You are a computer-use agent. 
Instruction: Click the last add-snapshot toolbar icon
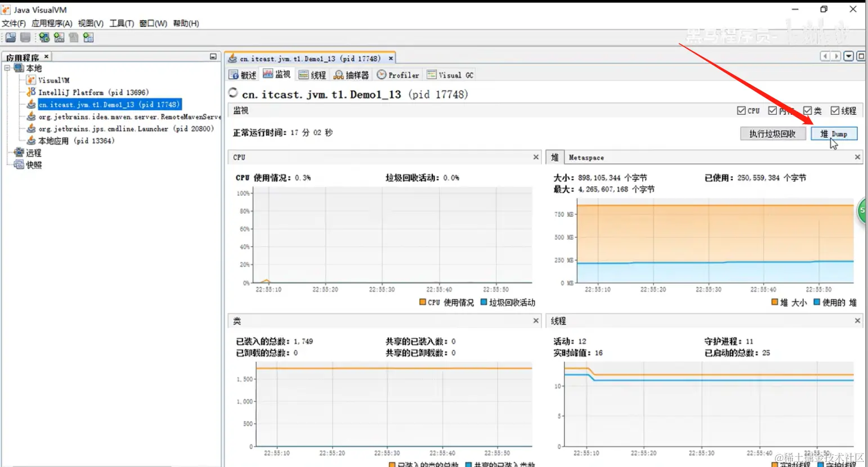click(x=88, y=38)
